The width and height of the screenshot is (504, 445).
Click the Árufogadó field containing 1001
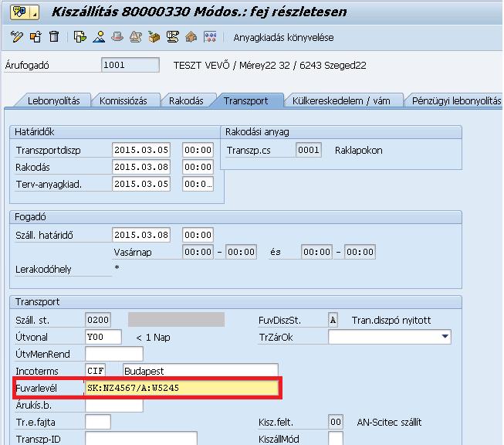point(130,65)
